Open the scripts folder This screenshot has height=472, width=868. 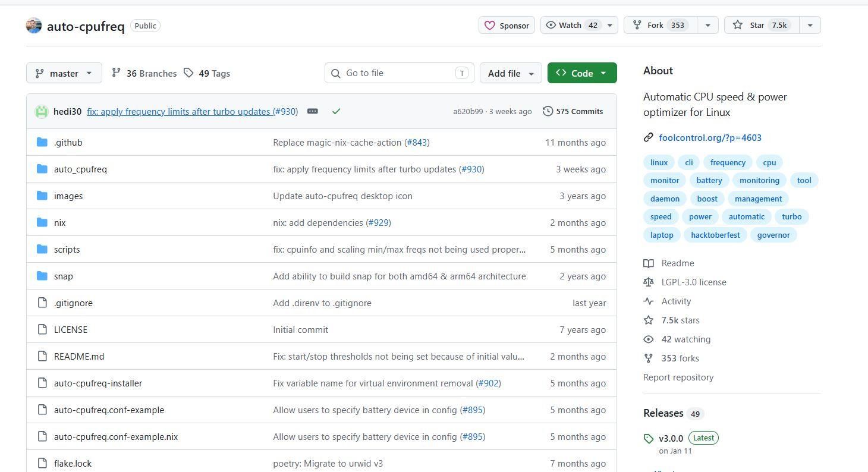(67, 249)
